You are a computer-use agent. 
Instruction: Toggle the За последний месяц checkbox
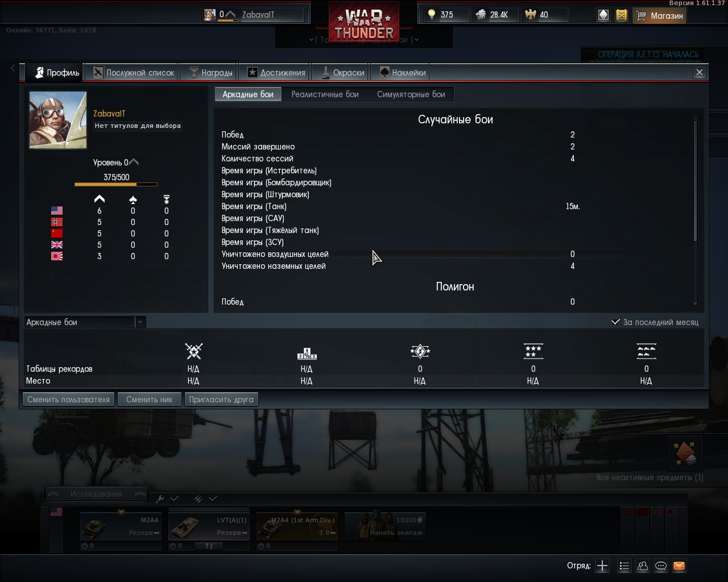[x=615, y=322]
